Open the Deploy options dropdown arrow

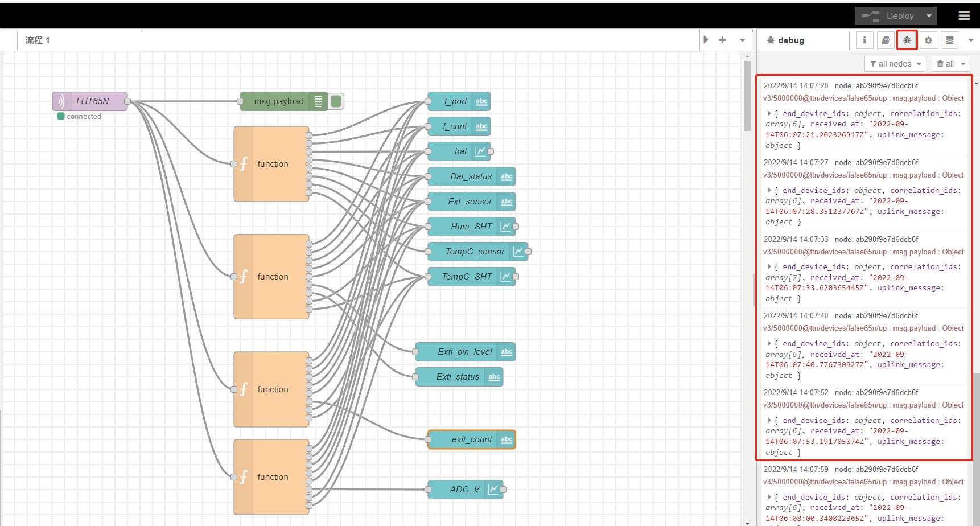coord(929,16)
